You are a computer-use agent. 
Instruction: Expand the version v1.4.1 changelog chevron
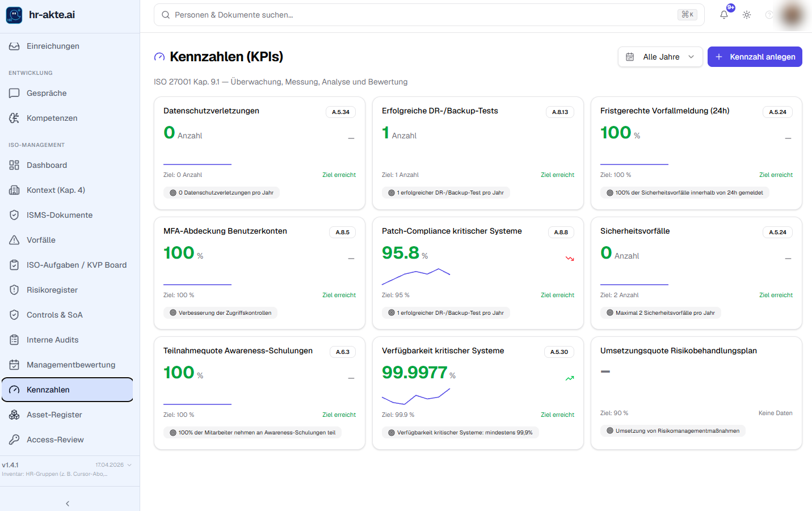129,465
